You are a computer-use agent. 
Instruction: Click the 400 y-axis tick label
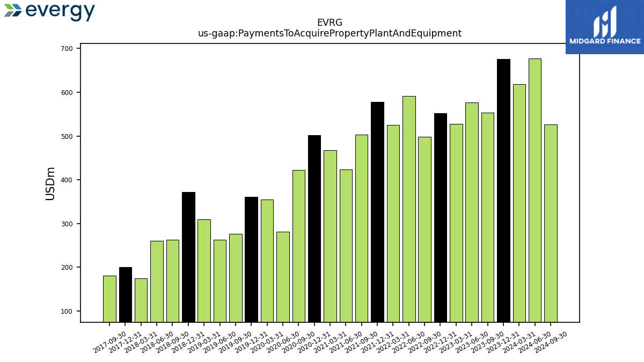[x=68, y=180]
